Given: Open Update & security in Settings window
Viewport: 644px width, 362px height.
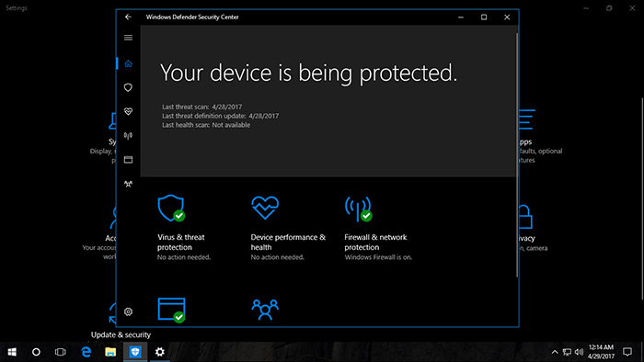Looking at the screenshot, I should (121, 334).
